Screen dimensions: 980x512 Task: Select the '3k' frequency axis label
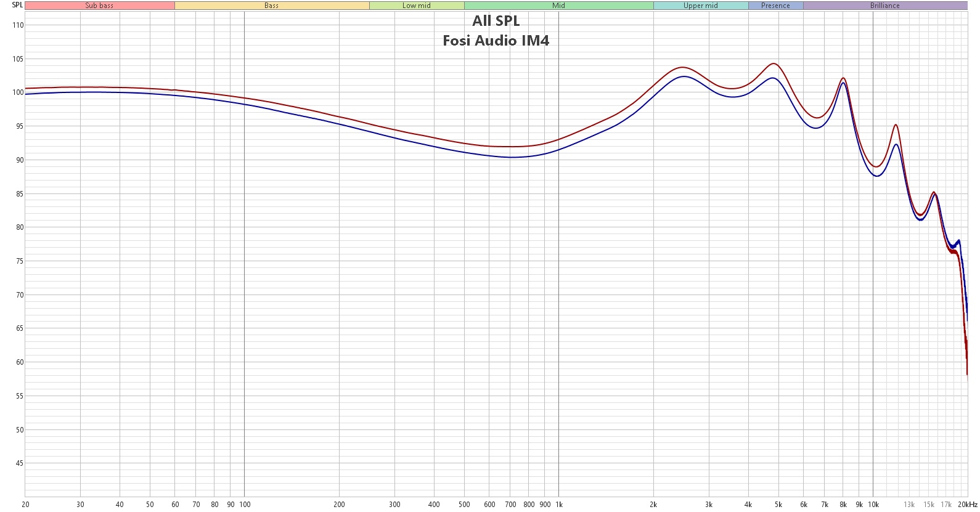tap(709, 505)
